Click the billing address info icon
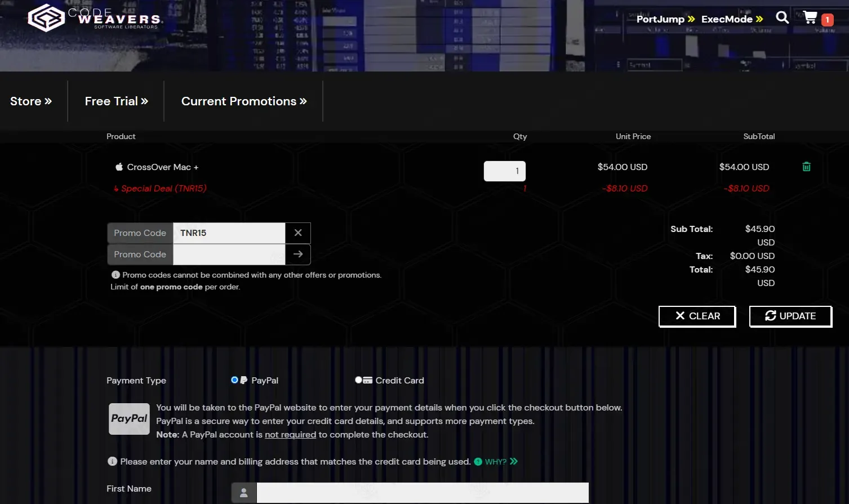This screenshot has height=504, width=849. pos(112,461)
